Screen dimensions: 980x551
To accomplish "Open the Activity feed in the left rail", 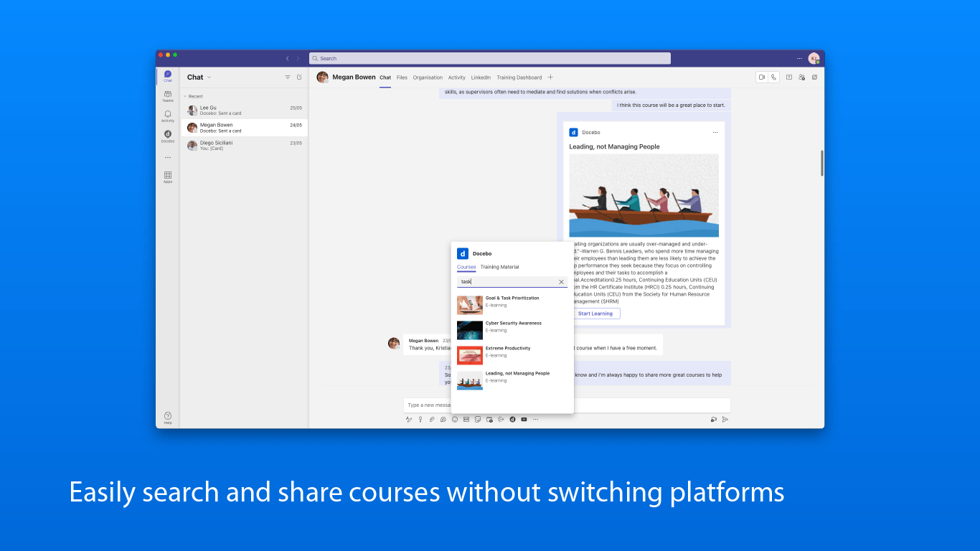I will coord(167,116).
